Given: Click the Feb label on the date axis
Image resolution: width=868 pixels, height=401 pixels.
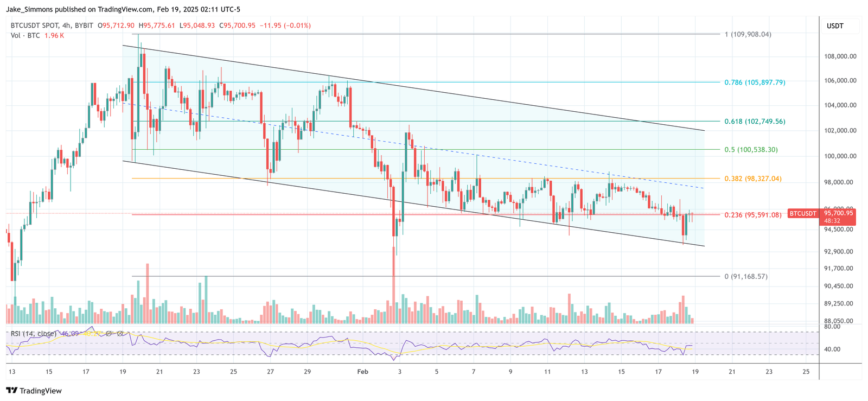Looking at the screenshot, I should pos(362,372).
